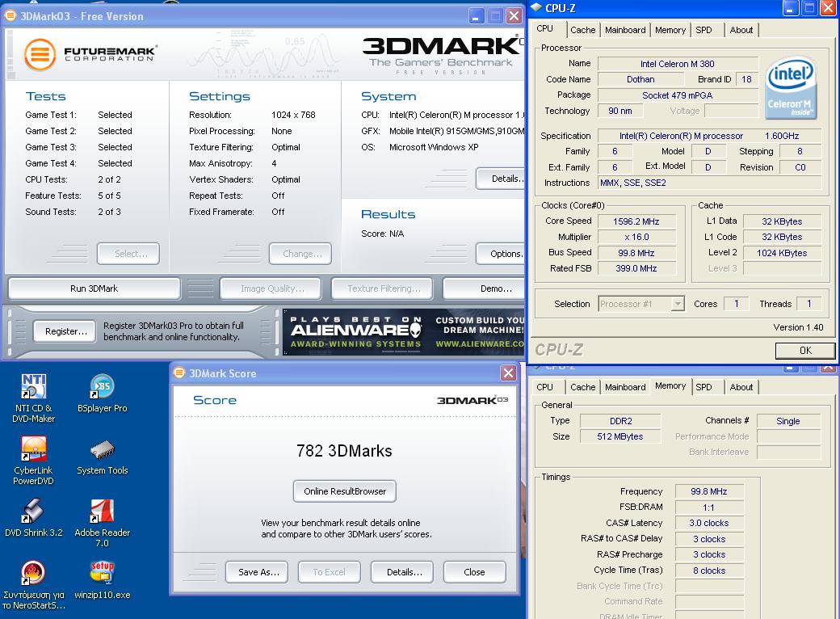Open System Tools desktop icon
Image resolution: width=840 pixels, height=619 pixels.
coord(102,457)
